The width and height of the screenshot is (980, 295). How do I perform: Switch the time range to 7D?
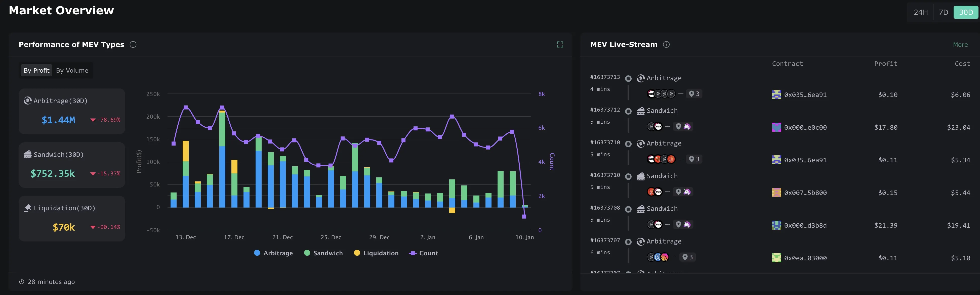click(944, 12)
